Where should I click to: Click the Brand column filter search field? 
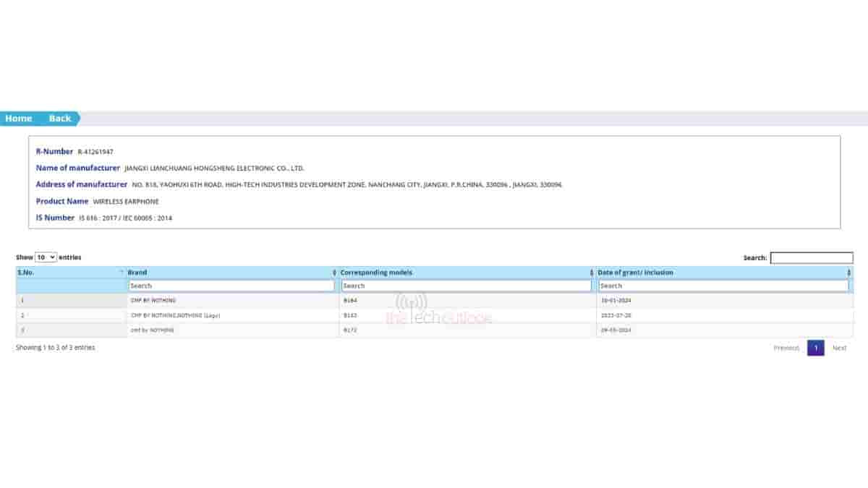[x=231, y=286]
